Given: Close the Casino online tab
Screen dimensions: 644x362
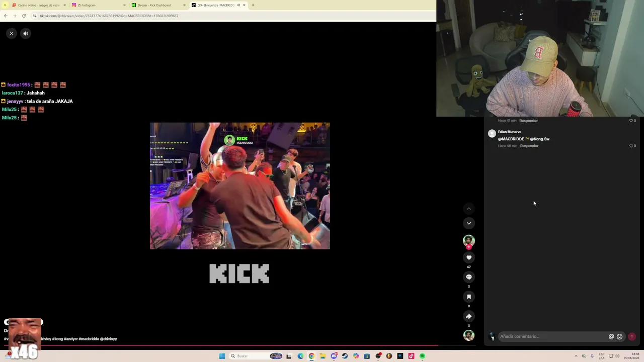Looking at the screenshot, I should [x=64, y=5].
